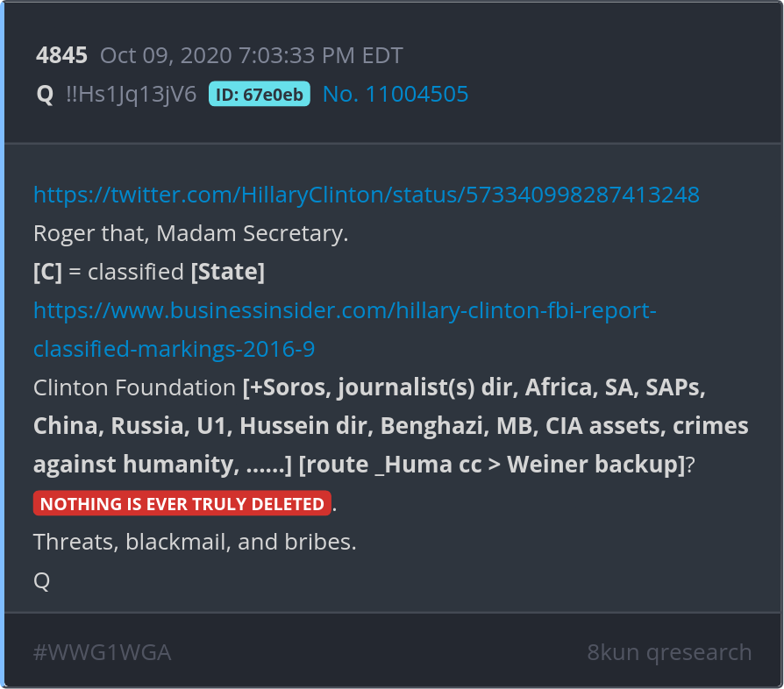Click post number link No. 11004505
The height and width of the screenshot is (689, 784).
pyautogui.click(x=396, y=94)
